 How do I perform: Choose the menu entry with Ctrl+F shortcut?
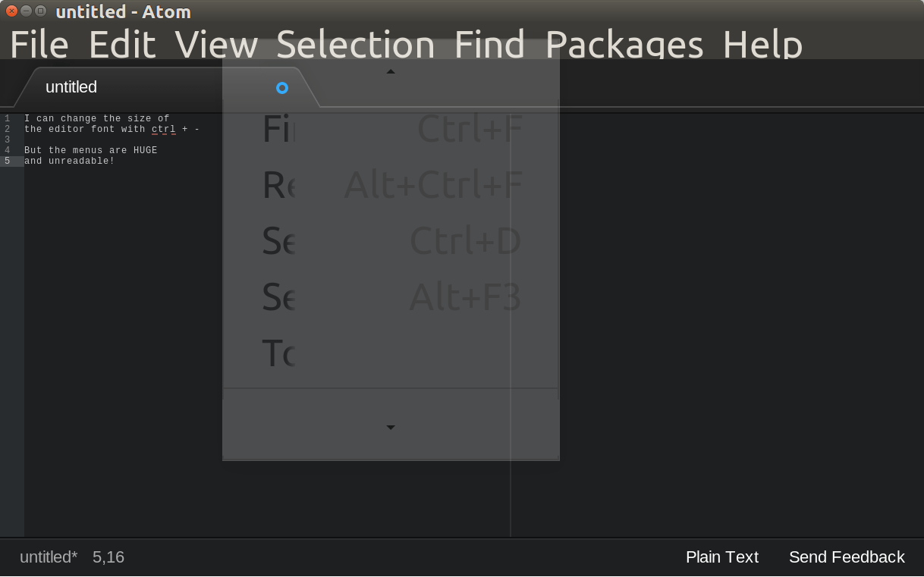pos(391,129)
